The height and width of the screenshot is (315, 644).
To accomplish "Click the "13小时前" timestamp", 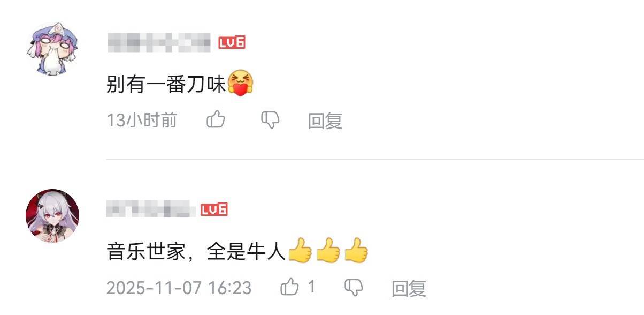I will pyautogui.click(x=142, y=121).
